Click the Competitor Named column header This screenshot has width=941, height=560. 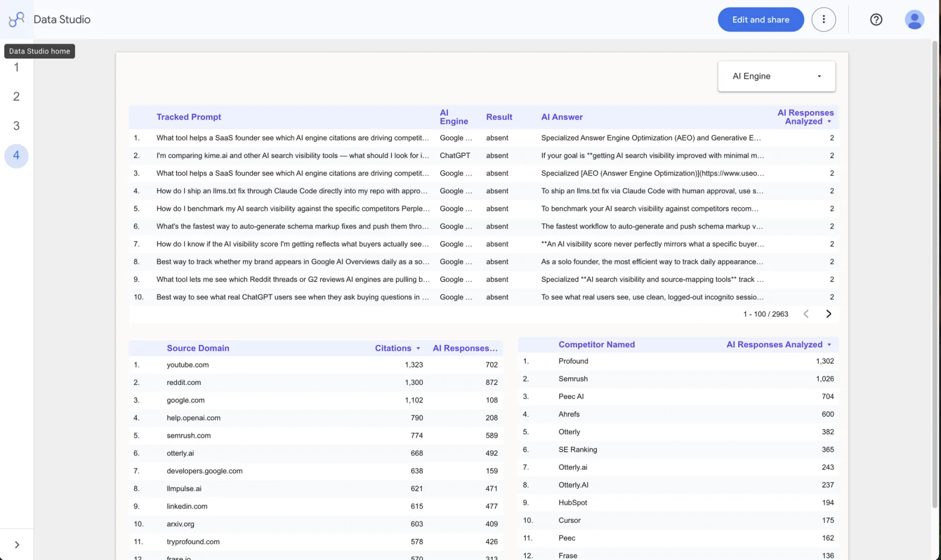596,344
